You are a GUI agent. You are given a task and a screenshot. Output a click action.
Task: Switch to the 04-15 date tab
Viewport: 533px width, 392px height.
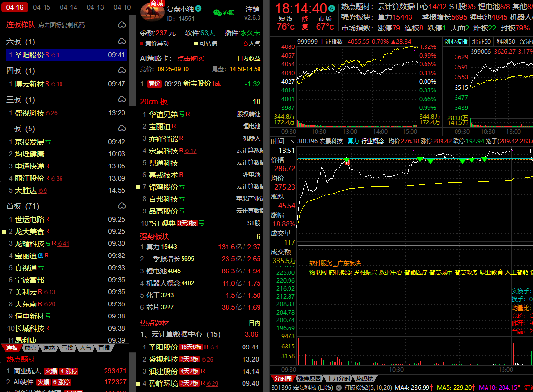coord(42,7)
